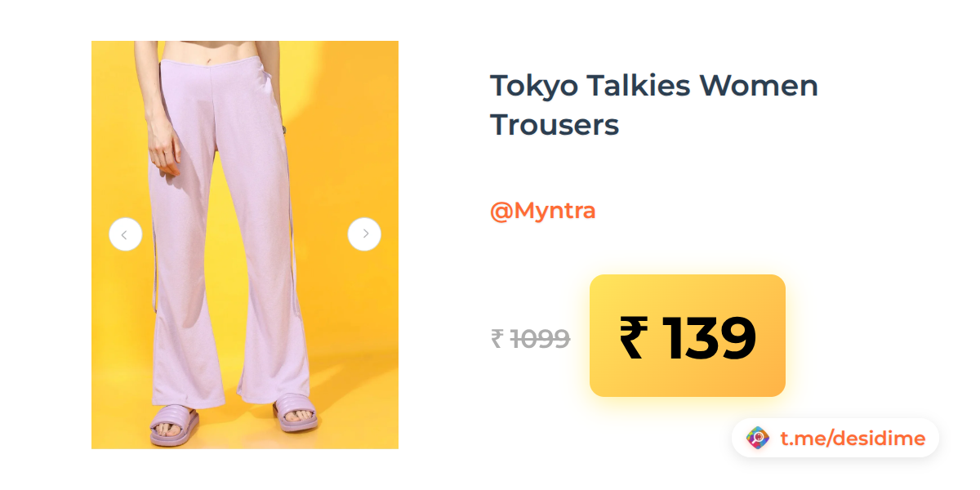Click the previous image arrow on carousel
Viewport: 980px width, 490px height.
coord(125,234)
